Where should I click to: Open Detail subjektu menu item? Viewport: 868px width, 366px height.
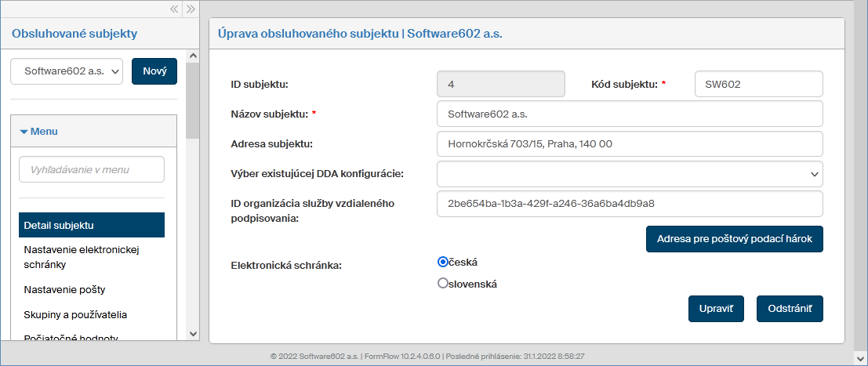tap(91, 225)
